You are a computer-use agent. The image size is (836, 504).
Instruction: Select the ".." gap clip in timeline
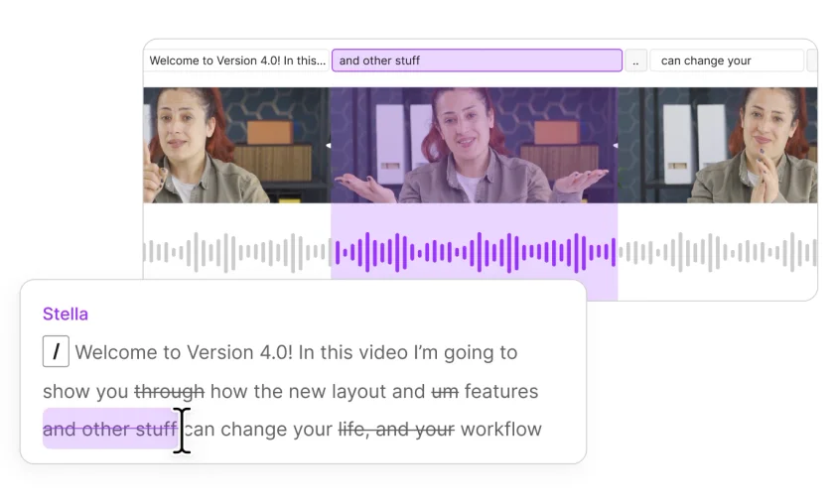[635, 61]
